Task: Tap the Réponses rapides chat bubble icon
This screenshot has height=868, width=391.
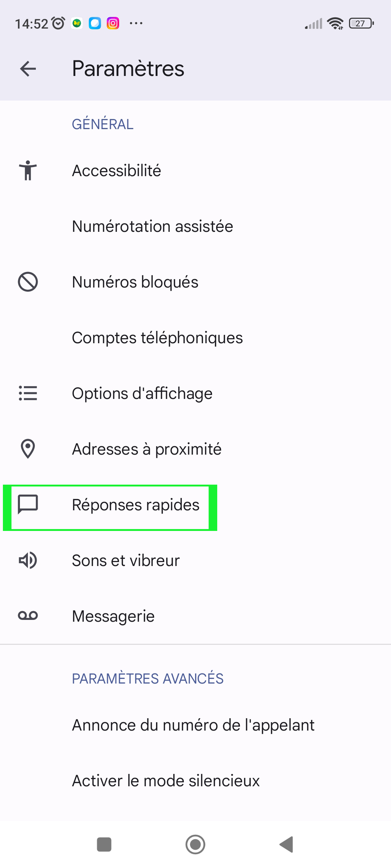Action: [x=28, y=504]
